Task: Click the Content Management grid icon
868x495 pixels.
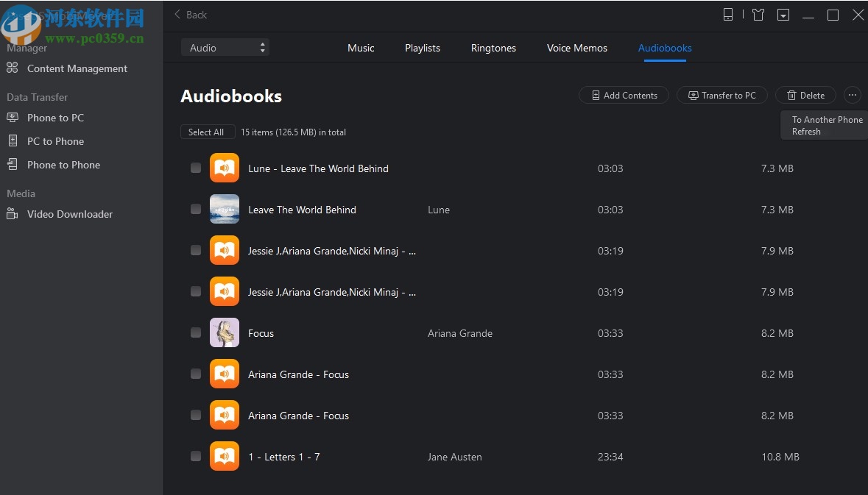Action: 12,68
